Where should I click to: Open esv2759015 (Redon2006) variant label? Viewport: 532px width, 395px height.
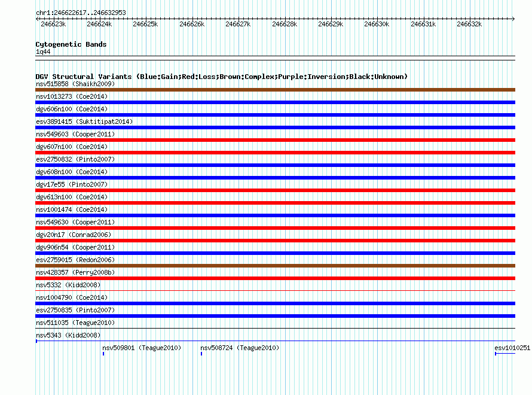point(75,260)
